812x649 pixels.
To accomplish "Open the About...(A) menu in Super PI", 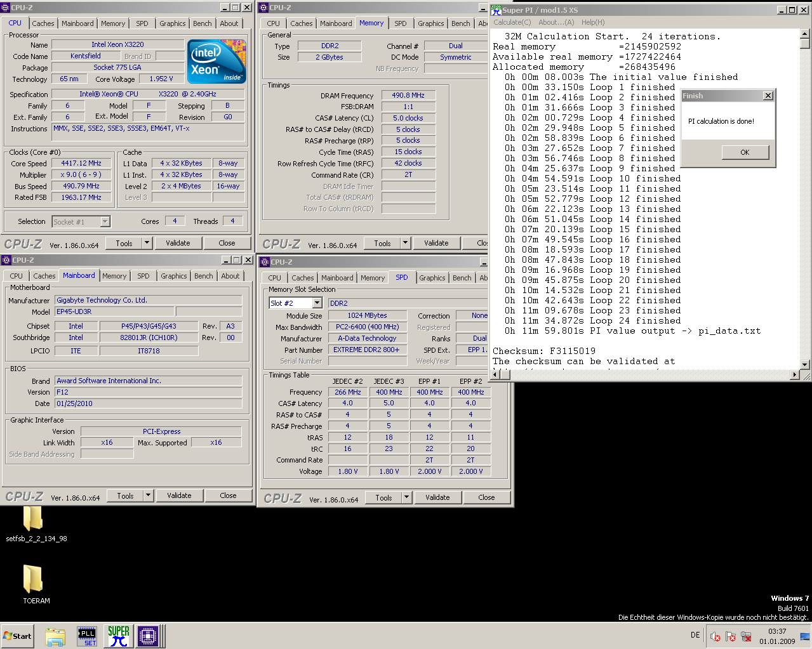I will tap(556, 22).
